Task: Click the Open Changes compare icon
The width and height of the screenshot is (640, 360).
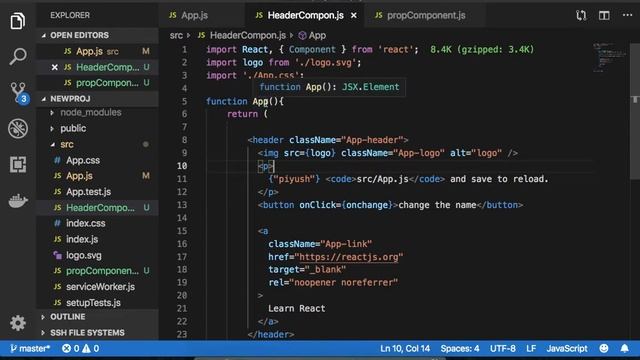Action: 581,16
